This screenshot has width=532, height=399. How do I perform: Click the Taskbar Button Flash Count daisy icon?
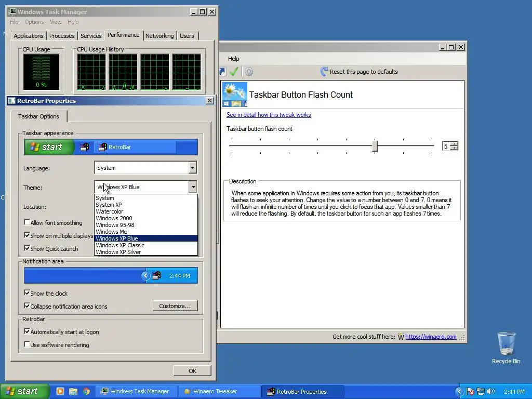tap(235, 95)
